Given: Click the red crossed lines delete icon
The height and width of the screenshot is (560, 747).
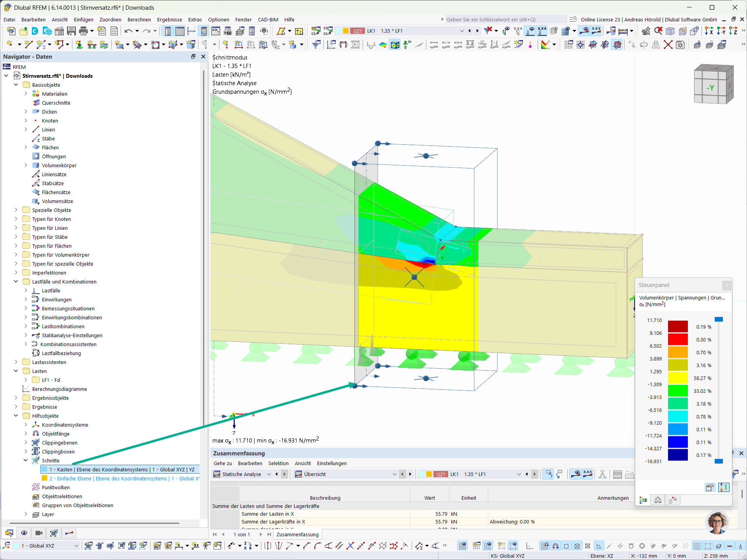Looking at the screenshot, I should 668,45.
